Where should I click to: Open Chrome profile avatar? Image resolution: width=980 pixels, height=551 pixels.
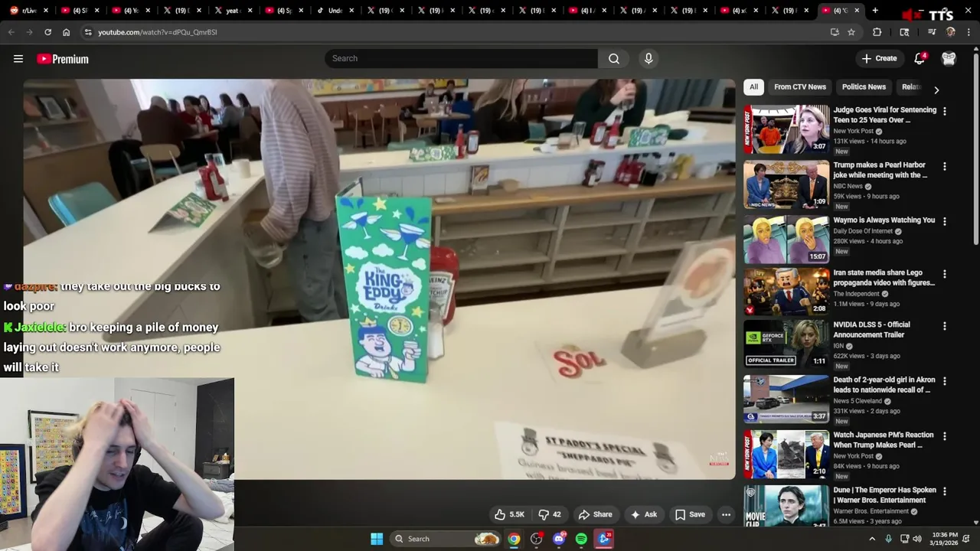click(x=950, y=32)
